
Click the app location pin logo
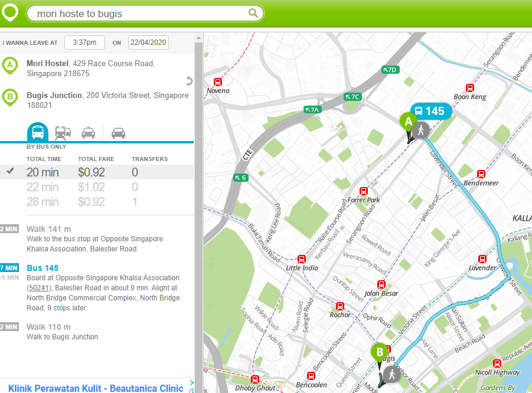point(10,12)
